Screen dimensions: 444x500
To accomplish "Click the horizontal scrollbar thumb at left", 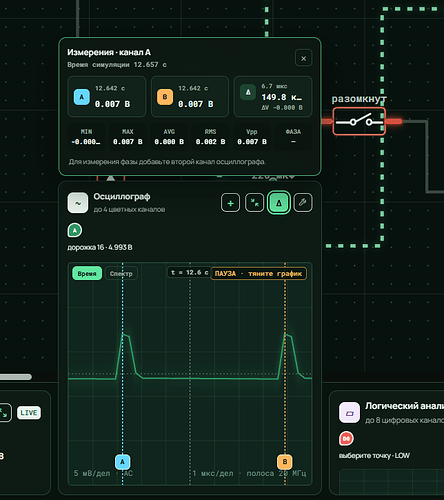I will [16, 377].
